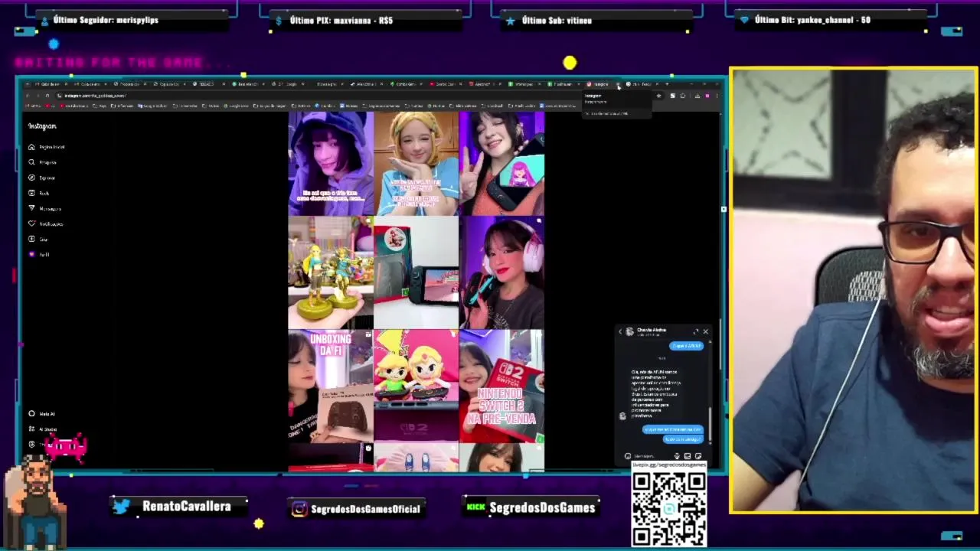The image size is (980, 551).
Task: Click the RenatoCavallera Twitter handle
Action: (186, 507)
